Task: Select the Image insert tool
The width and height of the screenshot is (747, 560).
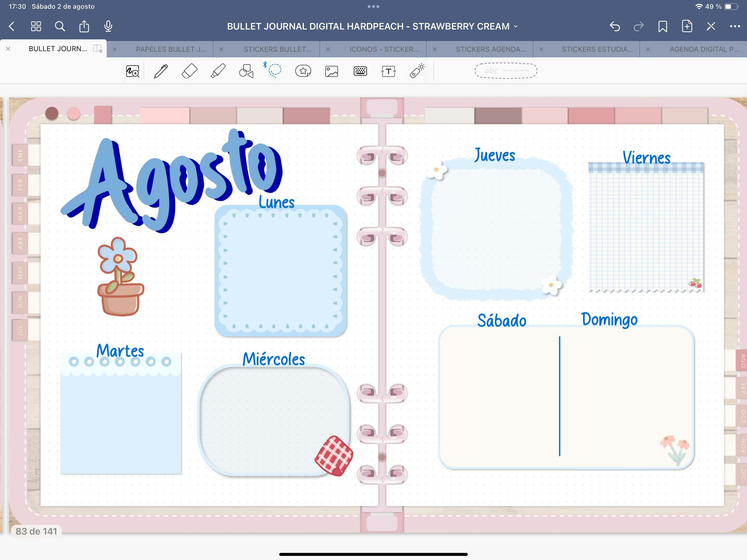Action: pyautogui.click(x=332, y=71)
